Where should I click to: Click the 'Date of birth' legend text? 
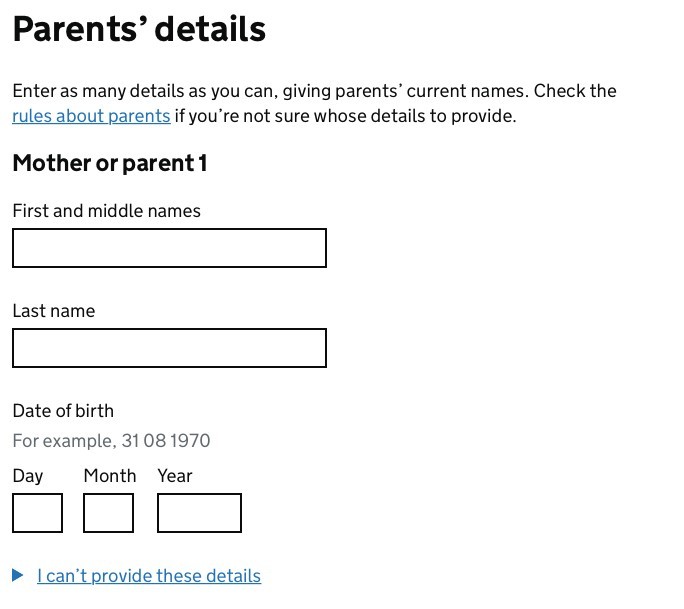tap(63, 411)
